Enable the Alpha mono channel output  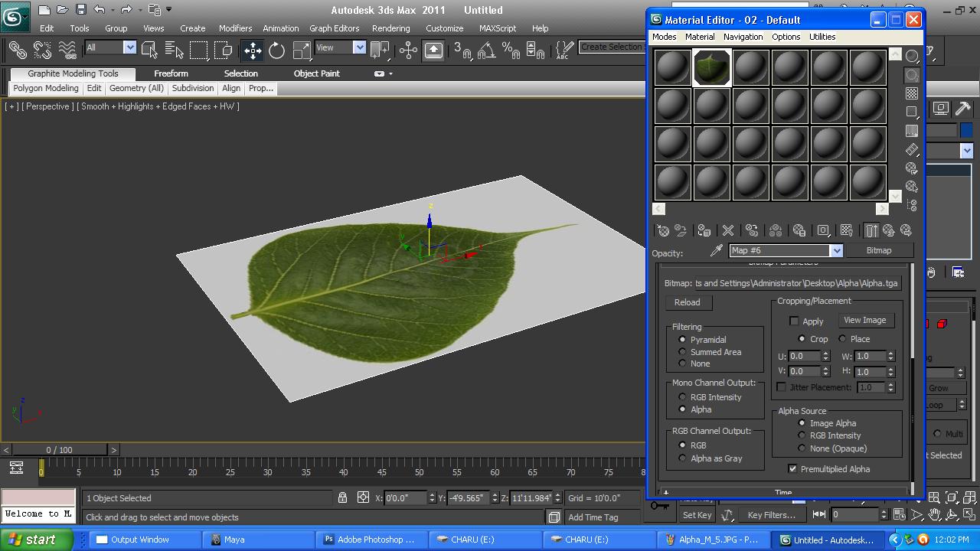coord(683,409)
